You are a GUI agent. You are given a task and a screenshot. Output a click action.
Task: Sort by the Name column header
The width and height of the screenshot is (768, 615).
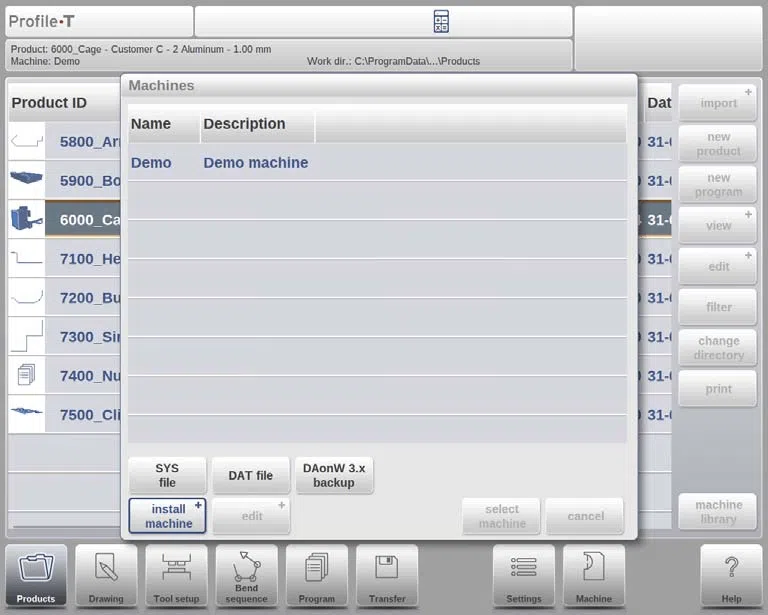click(x=164, y=124)
